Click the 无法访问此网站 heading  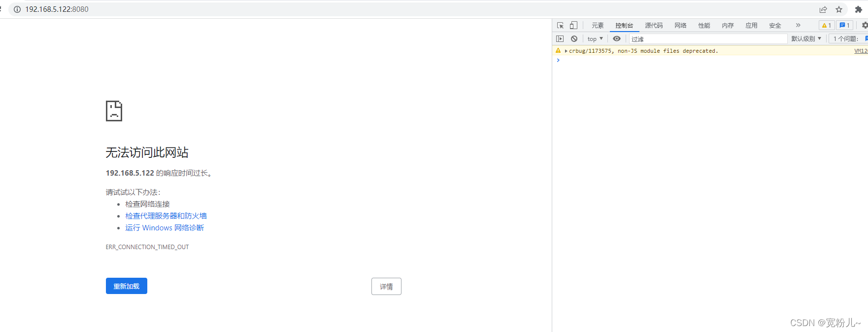point(147,152)
